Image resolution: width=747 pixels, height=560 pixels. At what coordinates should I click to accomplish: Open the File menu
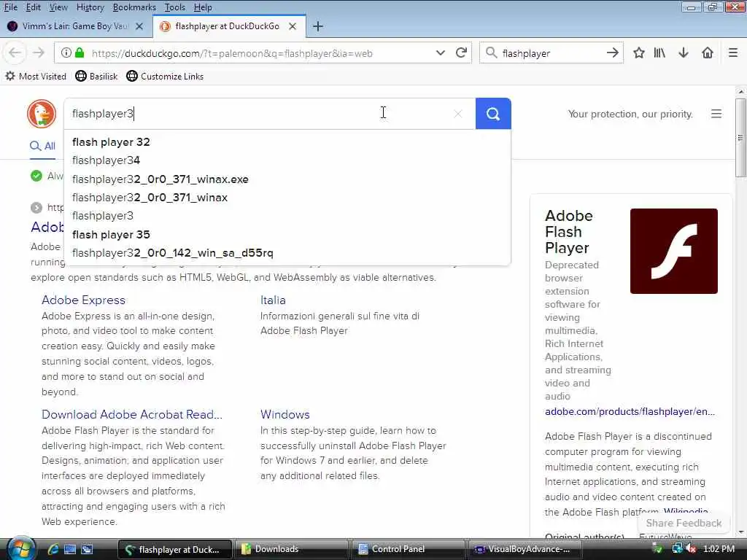pyautogui.click(x=10, y=7)
